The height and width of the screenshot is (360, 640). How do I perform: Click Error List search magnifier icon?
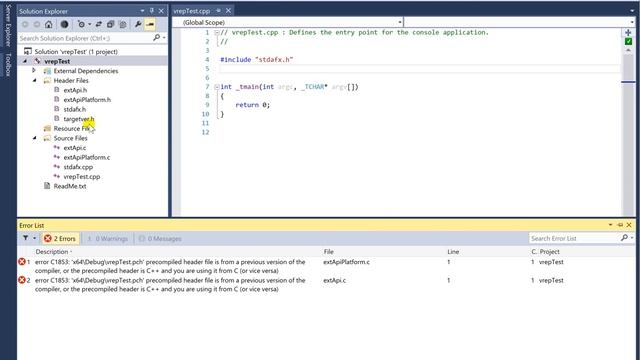(x=624, y=238)
